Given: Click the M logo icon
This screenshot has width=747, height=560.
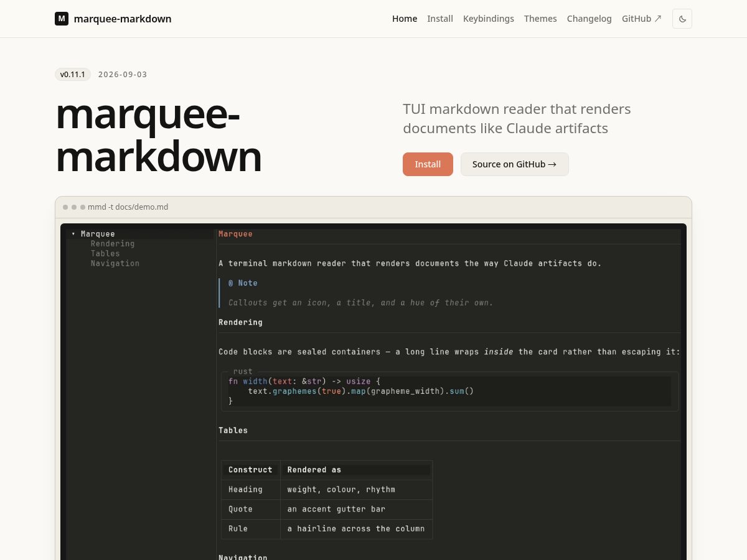Looking at the screenshot, I should (62, 19).
